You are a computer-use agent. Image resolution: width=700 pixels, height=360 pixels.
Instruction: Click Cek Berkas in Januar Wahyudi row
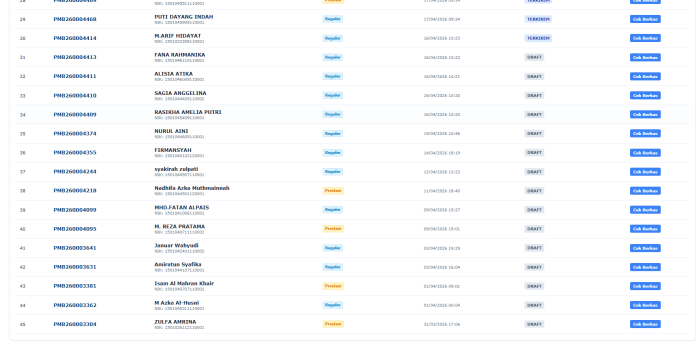point(645,248)
